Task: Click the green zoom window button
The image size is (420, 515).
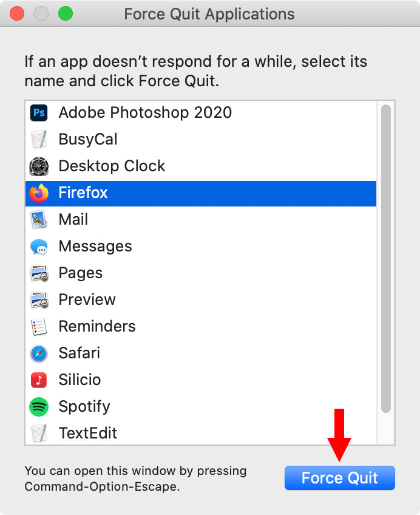Action: pos(66,13)
